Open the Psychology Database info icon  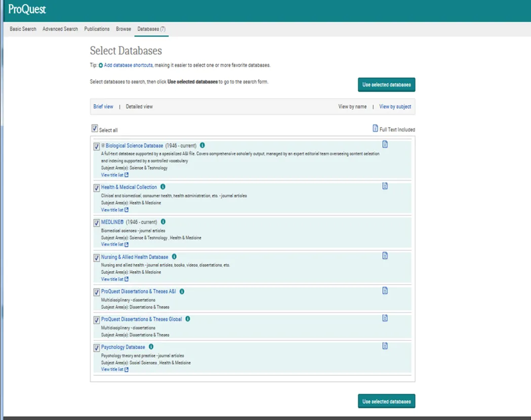pyautogui.click(x=151, y=347)
